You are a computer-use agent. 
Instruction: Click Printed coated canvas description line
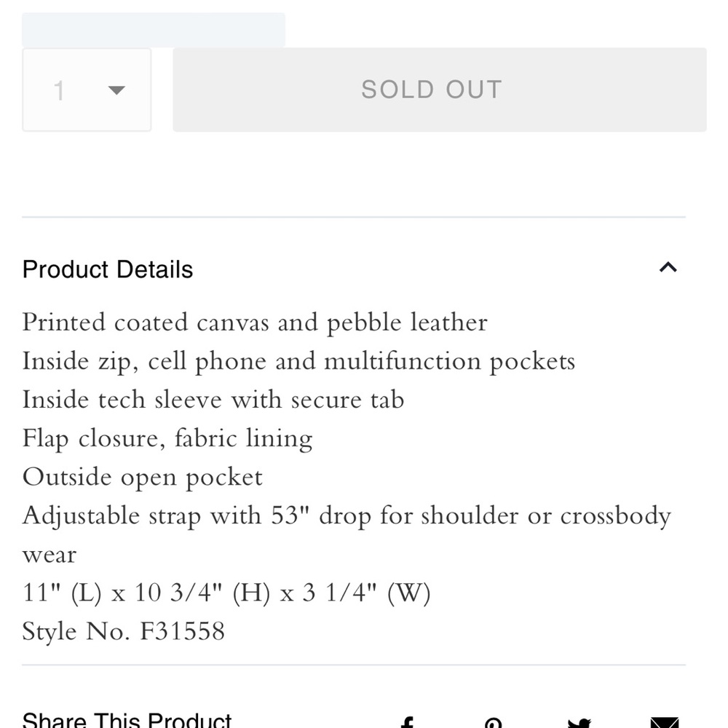click(x=255, y=323)
